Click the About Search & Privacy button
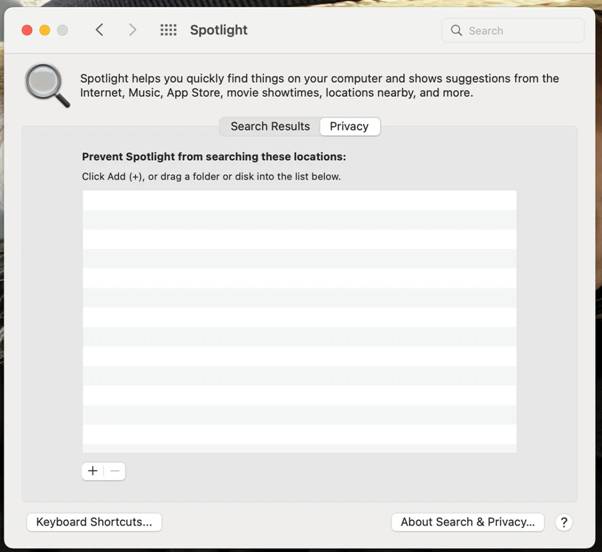602x552 pixels. pos(468,522)
